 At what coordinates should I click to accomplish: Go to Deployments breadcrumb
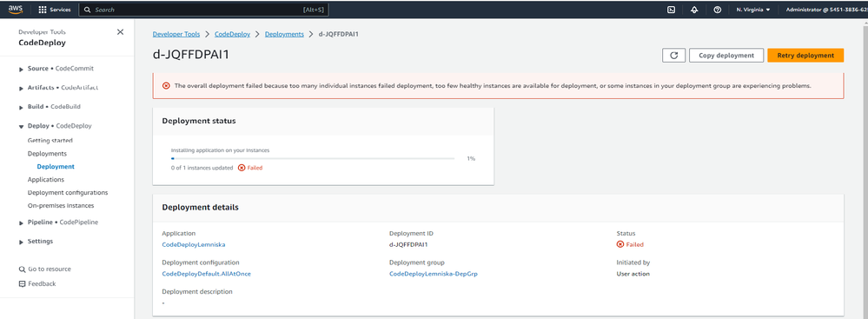pos(284,34)
